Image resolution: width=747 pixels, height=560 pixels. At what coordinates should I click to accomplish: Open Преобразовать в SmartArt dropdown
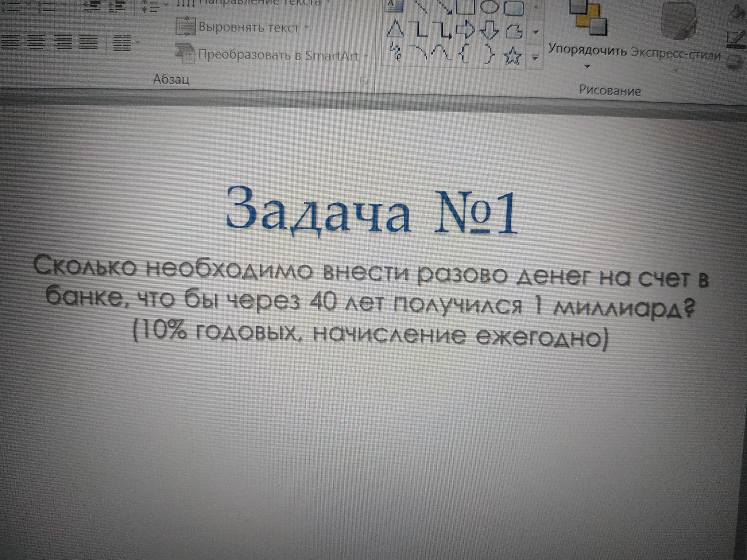[272, 55]
